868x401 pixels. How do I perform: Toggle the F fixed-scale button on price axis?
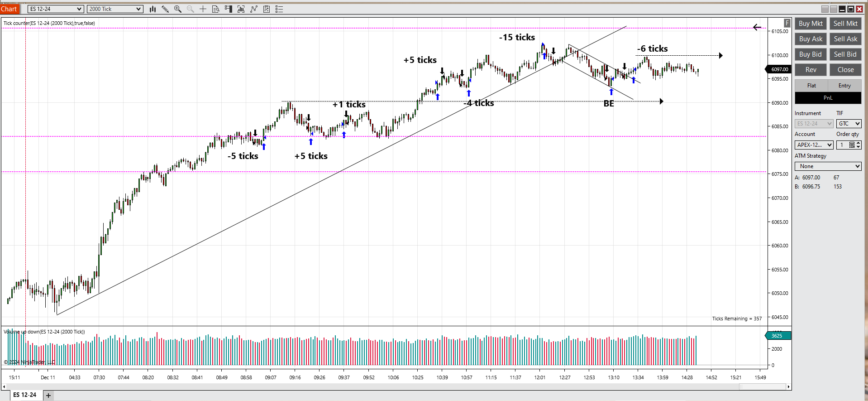coord(787,23)
